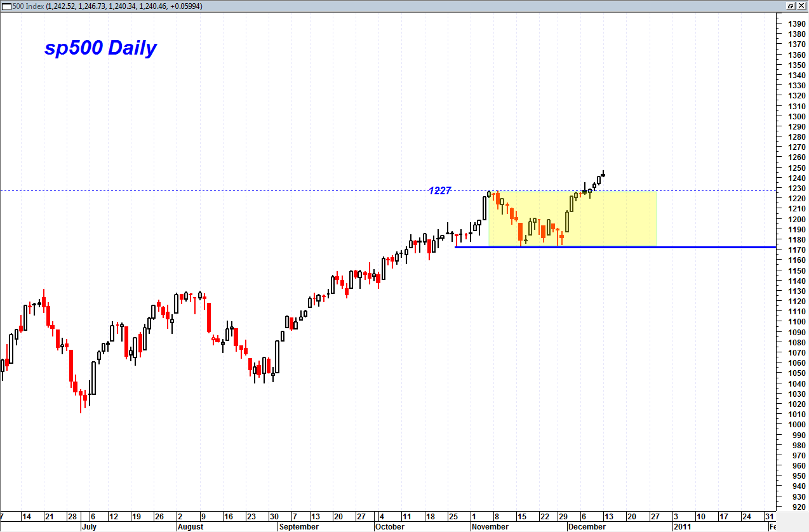Click the November month label on time axis
Viewport: 809px width, 532px height.
coord(490,526)
